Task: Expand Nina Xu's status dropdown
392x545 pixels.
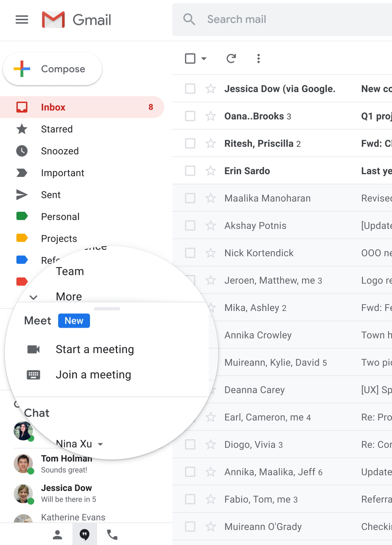Action: pos(100,444)
